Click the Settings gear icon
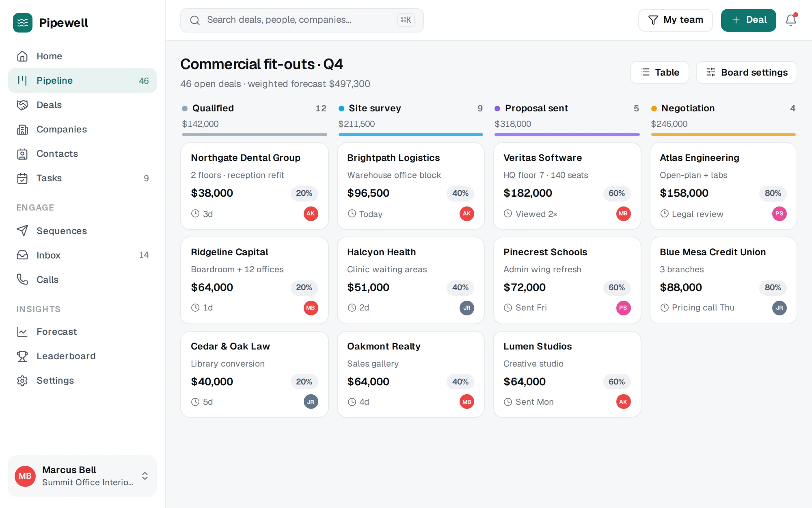This screenshot has height=508, width=812. [22, 380]
